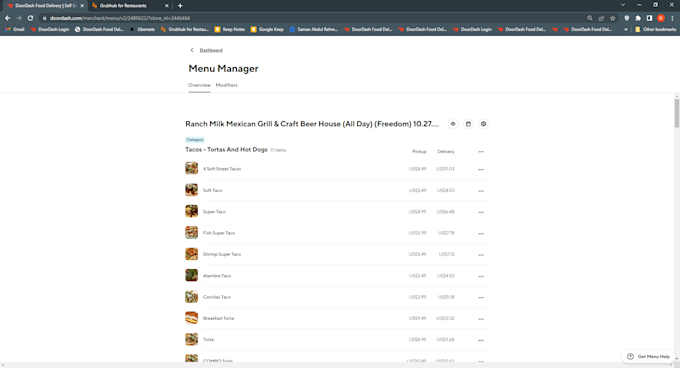
Task: Open the Breakfast Torta item photo
Action: pyautogui.click(x=192, y=318)
